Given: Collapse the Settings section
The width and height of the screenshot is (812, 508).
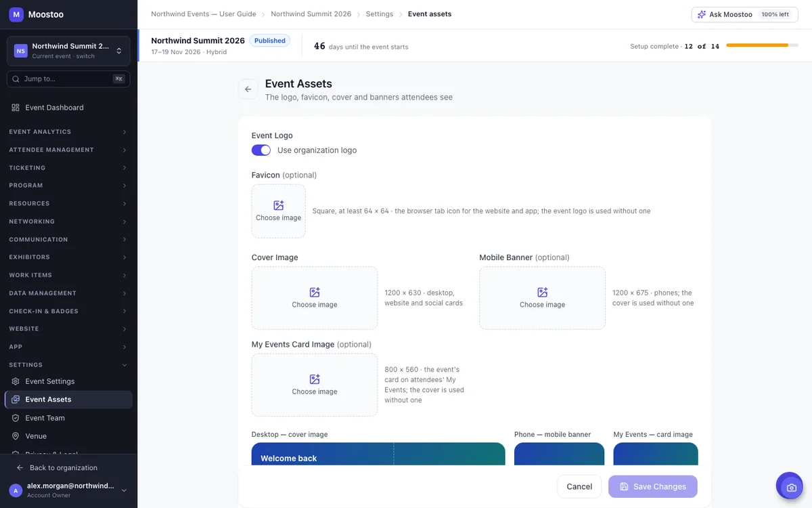Looking at the screenshot, I should click(x=68, y=365).
